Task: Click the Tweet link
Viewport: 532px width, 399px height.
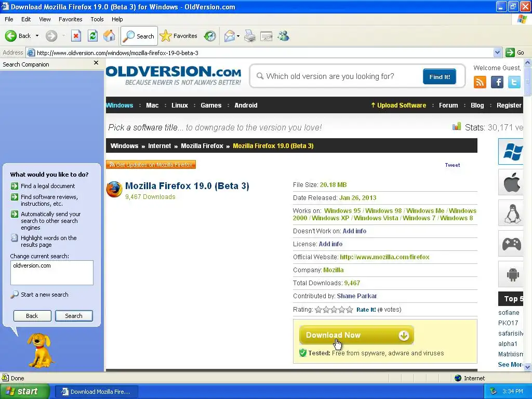Action: [x=453, y=165]
